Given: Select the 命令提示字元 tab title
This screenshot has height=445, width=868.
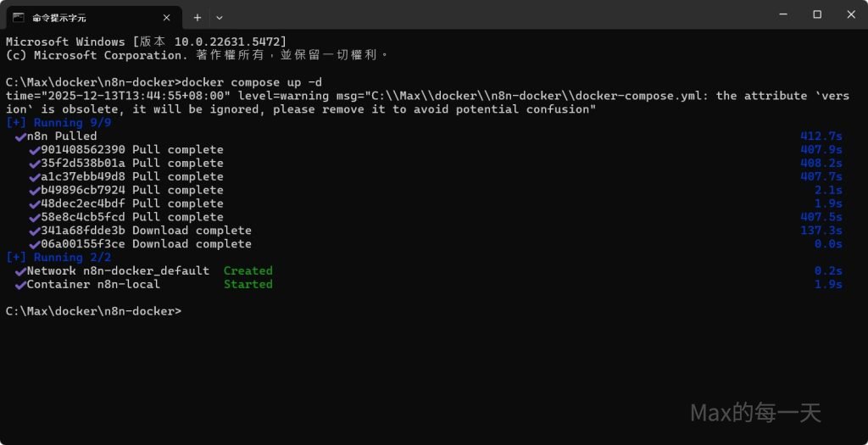Looking at the screenshot, I should [x=59, y=17].
